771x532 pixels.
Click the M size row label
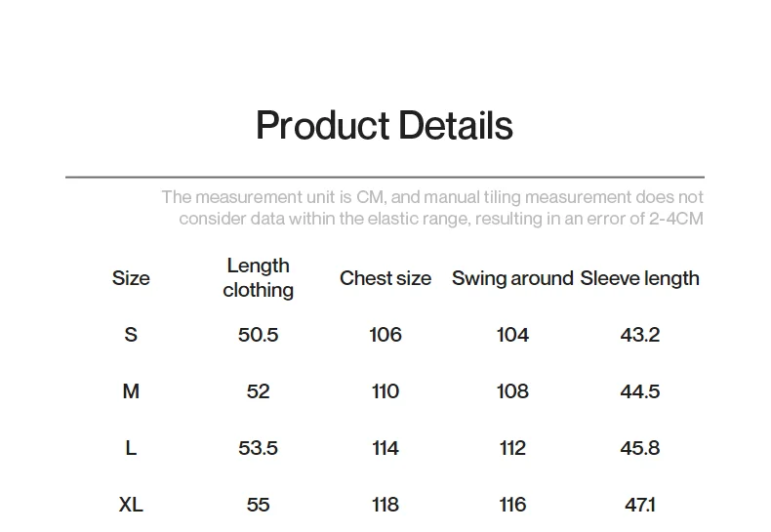pos(131,391)
